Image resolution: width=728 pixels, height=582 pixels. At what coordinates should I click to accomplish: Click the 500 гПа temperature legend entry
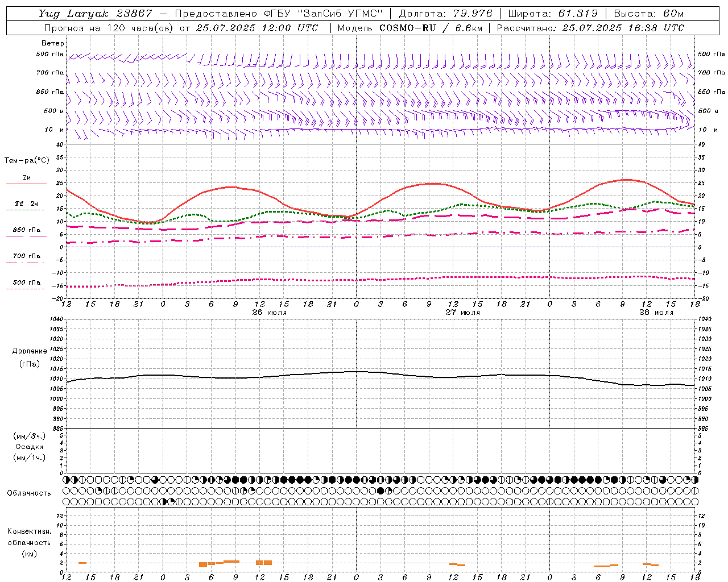pos(26,282)
